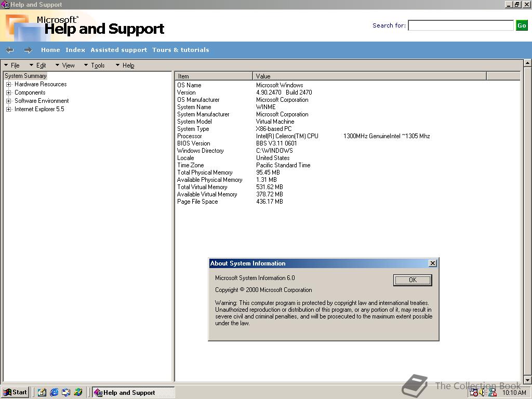Click the scroll down arrow of right scrollbar
The image size is (532, 399).
click(x=528, y=380)
